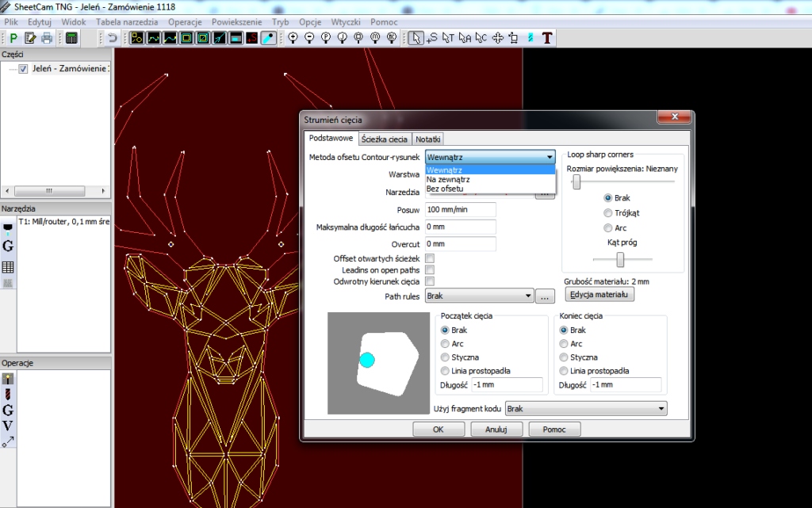Click the undo arrow toolbar icon
Image resolution: width=812 pixels, height=508 pixels.
coord(113,38)
